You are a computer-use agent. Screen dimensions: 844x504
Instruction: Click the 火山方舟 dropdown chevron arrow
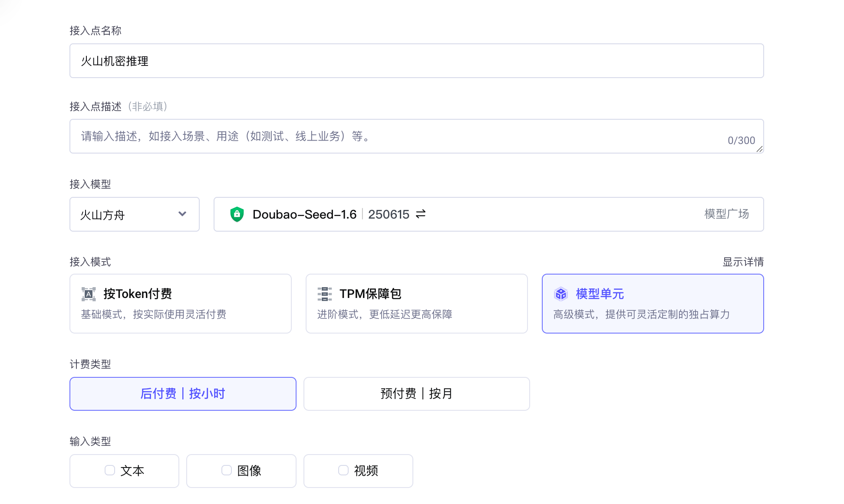182,214
